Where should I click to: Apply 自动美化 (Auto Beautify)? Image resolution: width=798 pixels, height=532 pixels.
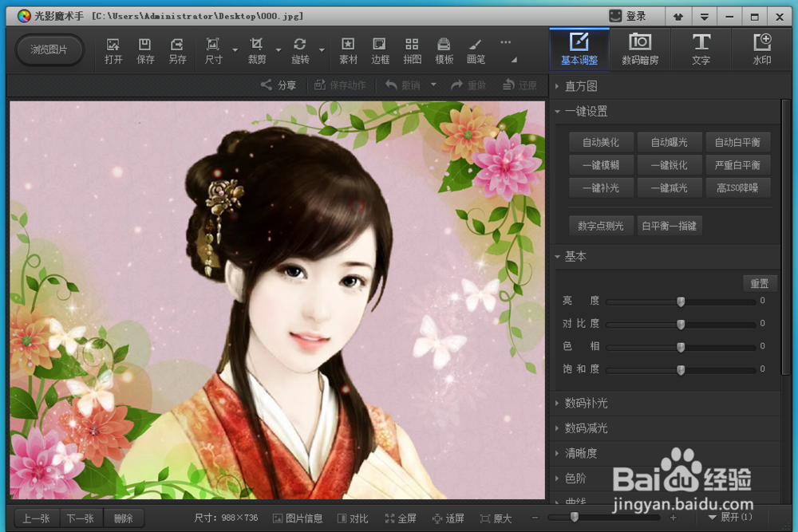tap(601, 143)
